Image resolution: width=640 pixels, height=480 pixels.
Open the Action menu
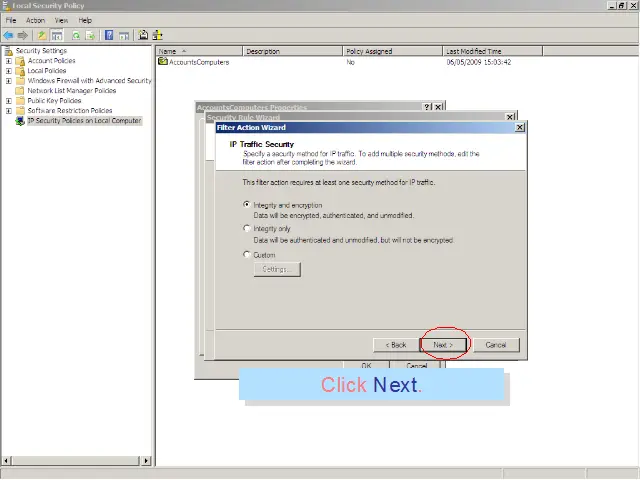35,20
